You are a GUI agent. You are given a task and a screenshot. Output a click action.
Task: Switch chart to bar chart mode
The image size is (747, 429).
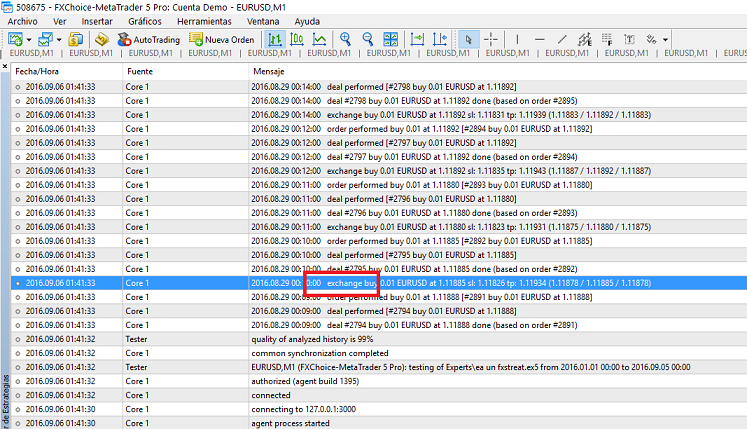(275, 39)
